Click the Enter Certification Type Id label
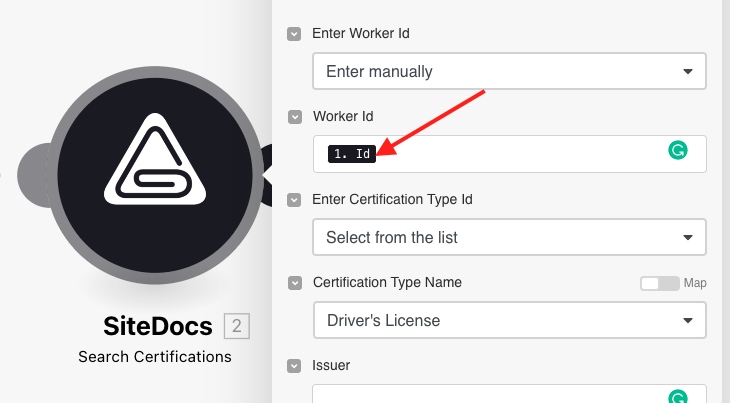Image resolution: width=730 pixels, height=403 pixels. [x=392, y=200]
